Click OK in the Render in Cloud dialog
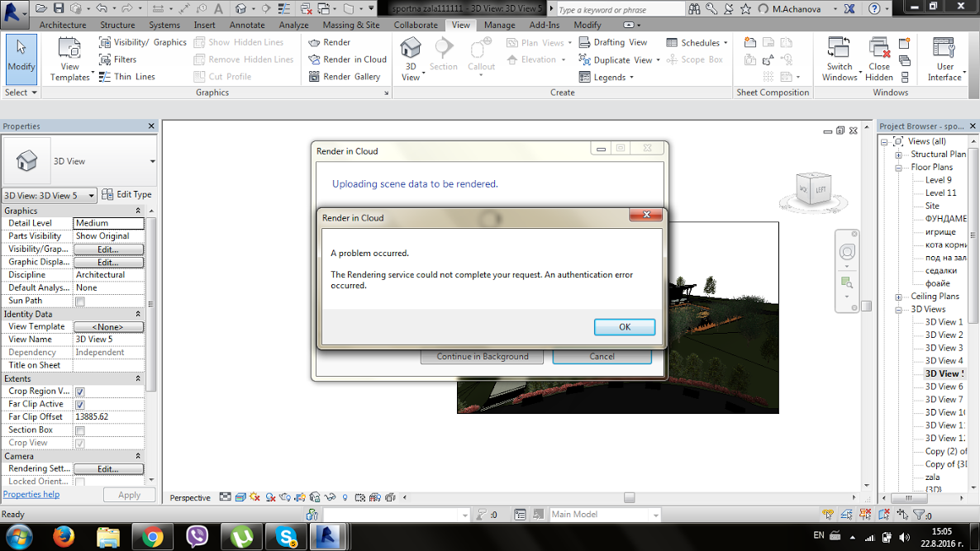The width and height of the screenshot is (980, 551). (x=625, y=326)
